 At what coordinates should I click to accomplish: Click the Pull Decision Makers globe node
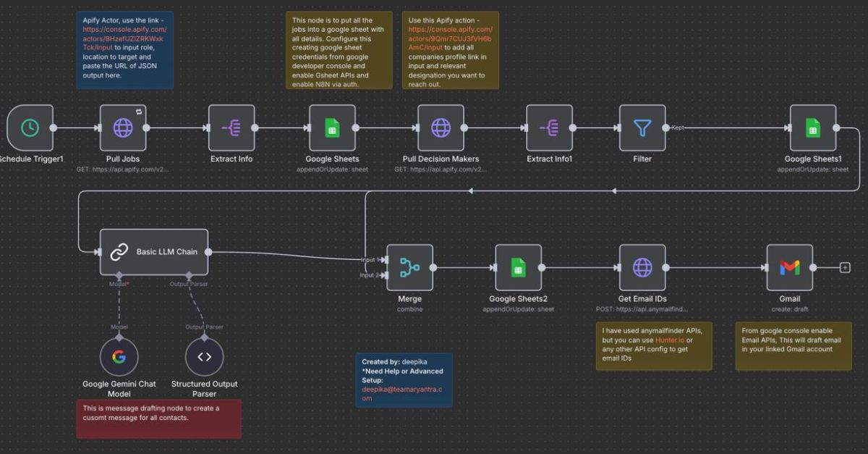point(441,128)
